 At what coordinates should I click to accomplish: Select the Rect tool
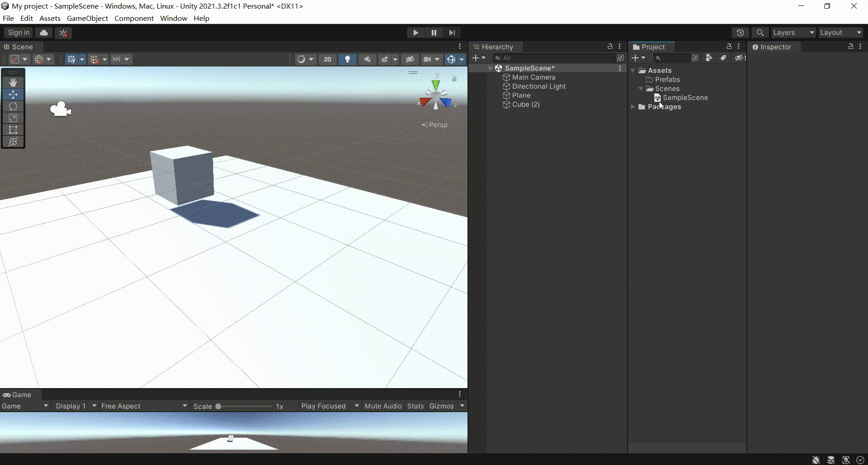tap(13, 130)
